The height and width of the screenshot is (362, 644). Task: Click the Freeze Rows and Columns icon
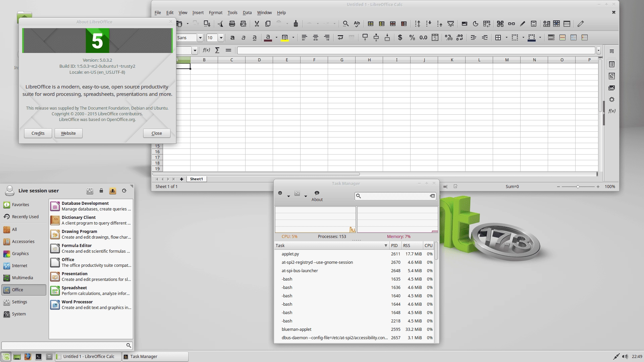pos(556,24)
